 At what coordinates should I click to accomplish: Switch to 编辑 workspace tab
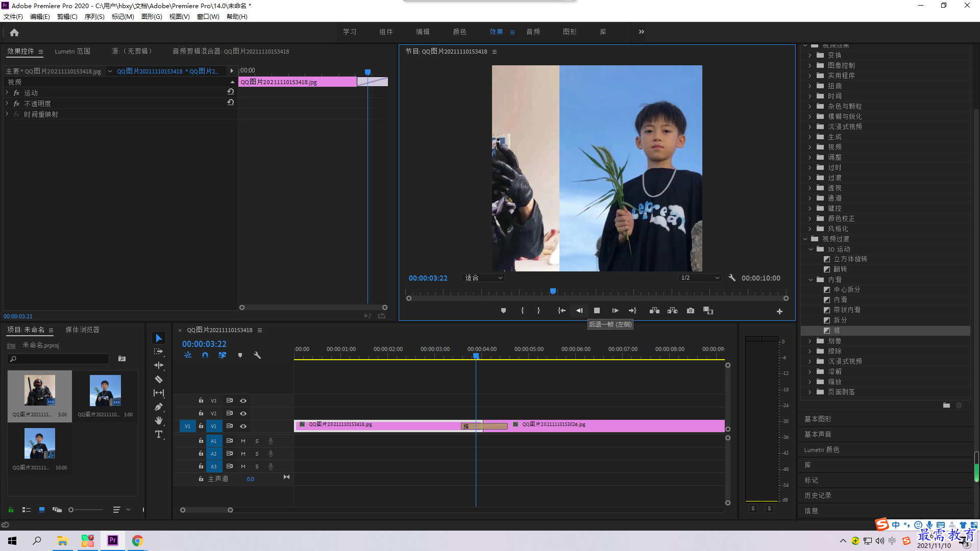[x=423, y=32]
